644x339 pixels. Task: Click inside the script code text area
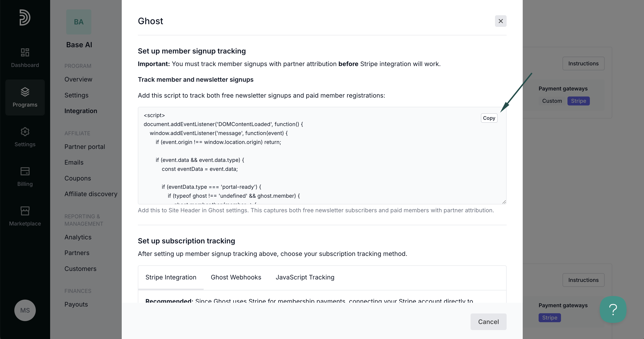click(x=322, y=156)
